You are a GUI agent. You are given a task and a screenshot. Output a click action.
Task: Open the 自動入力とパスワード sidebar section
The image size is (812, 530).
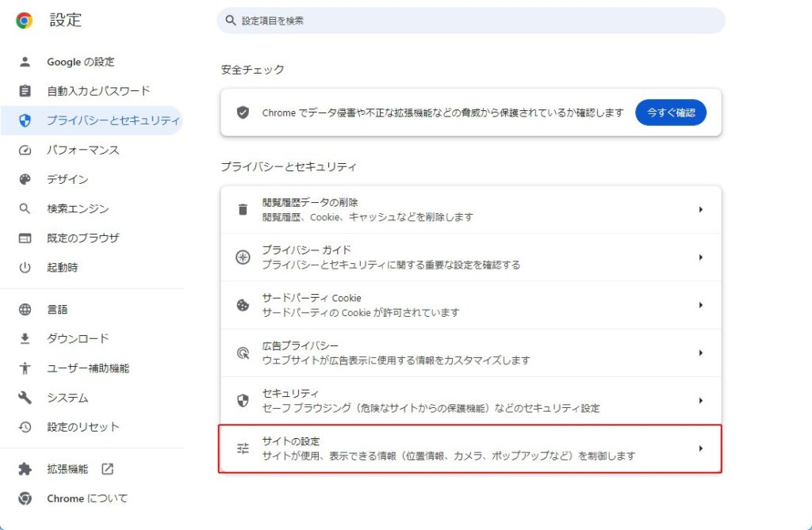[98, 91]
